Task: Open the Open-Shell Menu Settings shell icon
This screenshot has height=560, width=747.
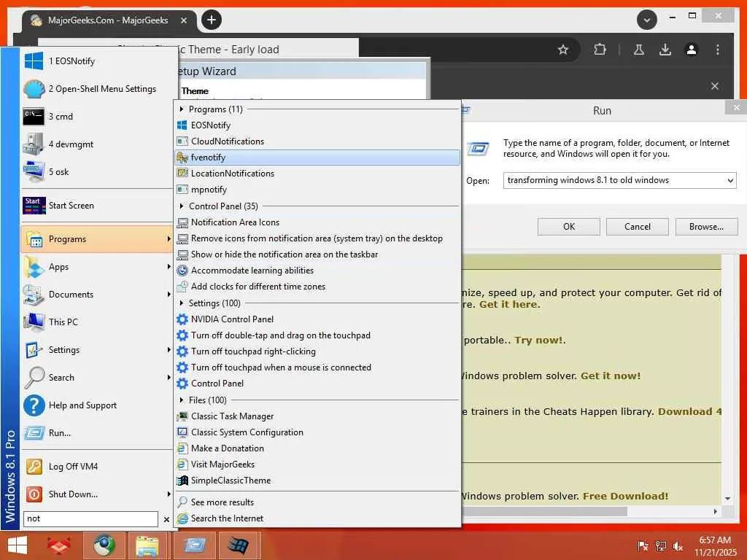Action: click(x=34, y=88)
